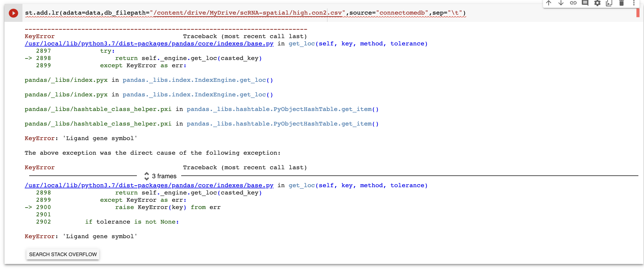The height and width of the screenshot is (269, 644).
Task: Open the base.py link below the frames divider
Action: [x=148, y=185]
